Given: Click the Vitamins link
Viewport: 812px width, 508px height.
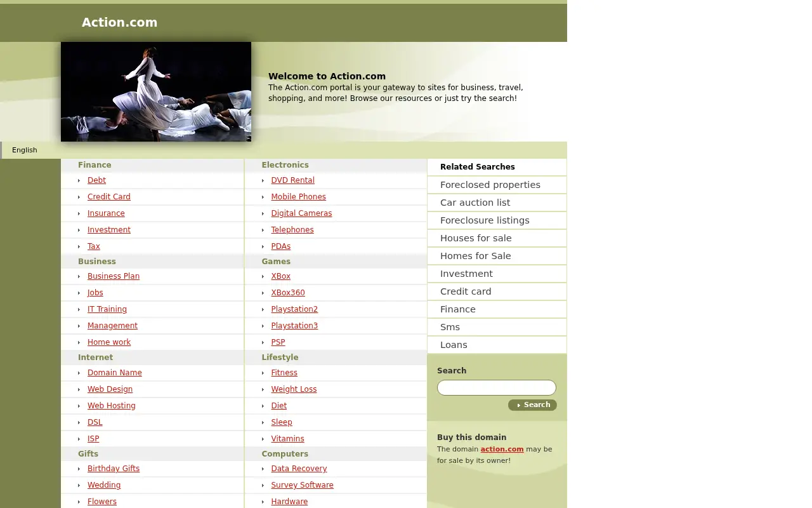Looking at the screenshot, I should [x=287, y=439].
